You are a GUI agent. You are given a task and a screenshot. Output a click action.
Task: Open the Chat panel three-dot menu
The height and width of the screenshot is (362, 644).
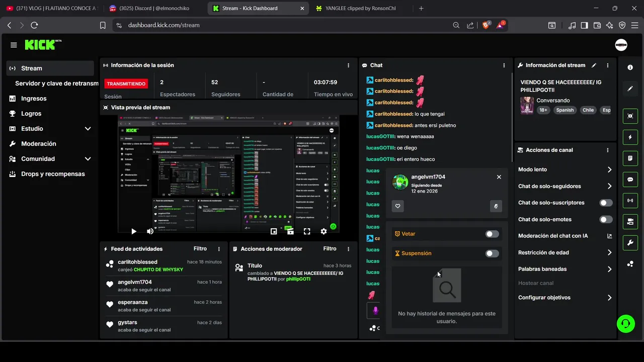(x=504, y=65)
